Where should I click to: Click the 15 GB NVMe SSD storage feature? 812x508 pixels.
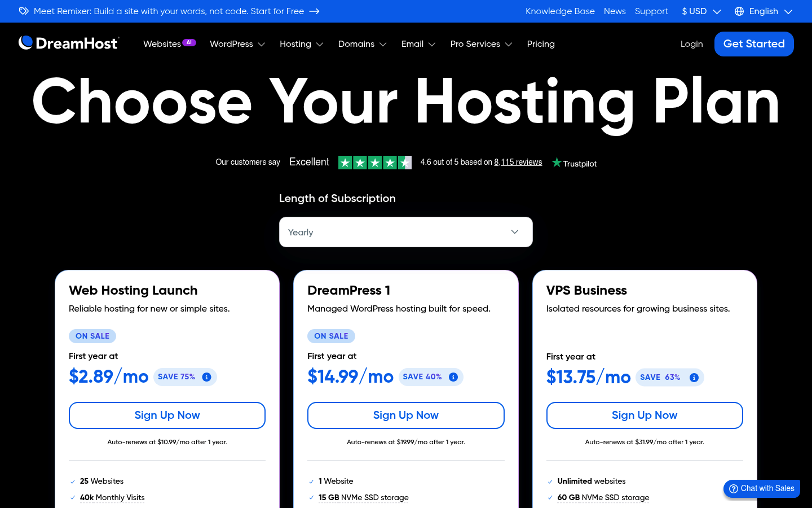(x=363, y=497)
